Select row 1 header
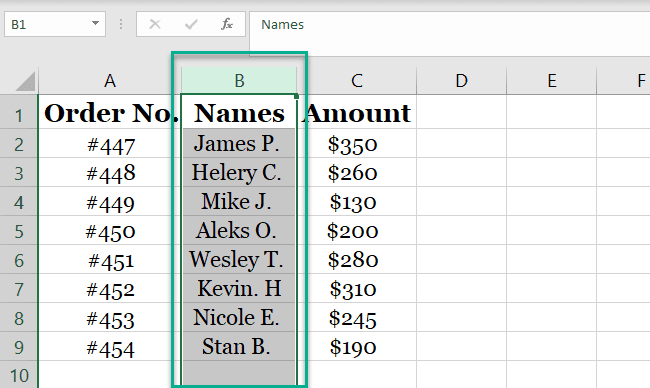Viewport: 650px width, 388px height. [x=19, y=112]
